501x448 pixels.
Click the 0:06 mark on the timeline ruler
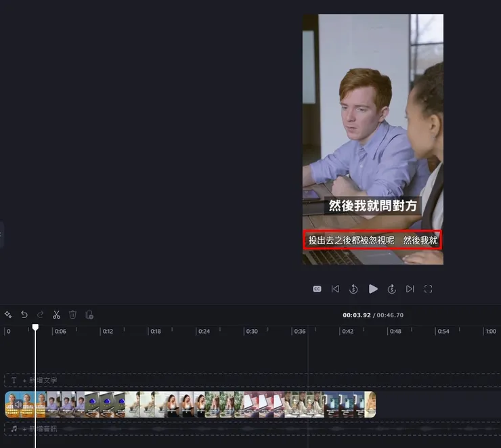click(x=60, y=331)
